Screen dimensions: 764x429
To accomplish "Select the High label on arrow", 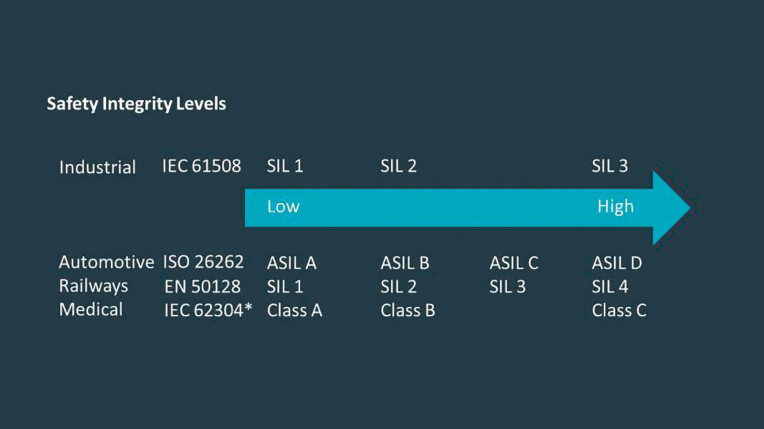I will (615, 207).
